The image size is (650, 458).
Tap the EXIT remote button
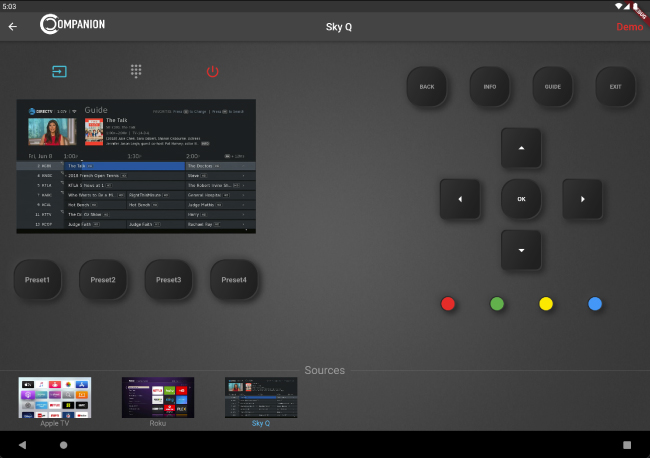tap(615, 87)
